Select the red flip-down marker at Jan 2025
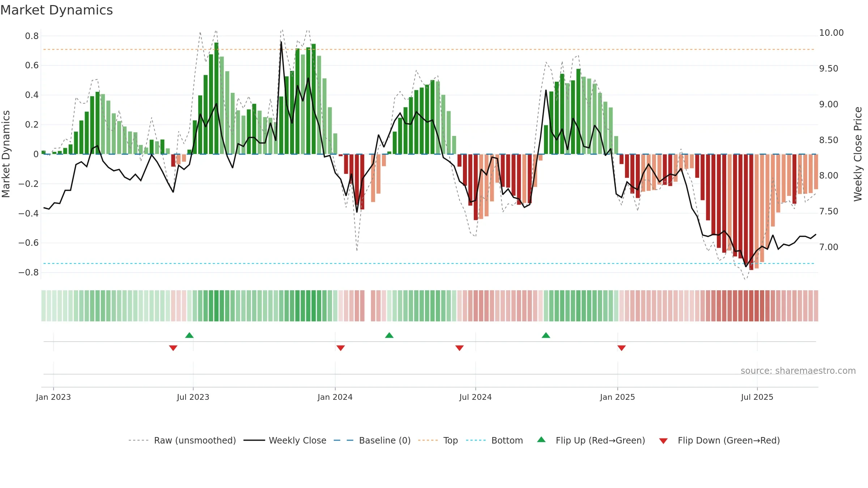This screenshot has height=488, width=868. coord(622,348)
